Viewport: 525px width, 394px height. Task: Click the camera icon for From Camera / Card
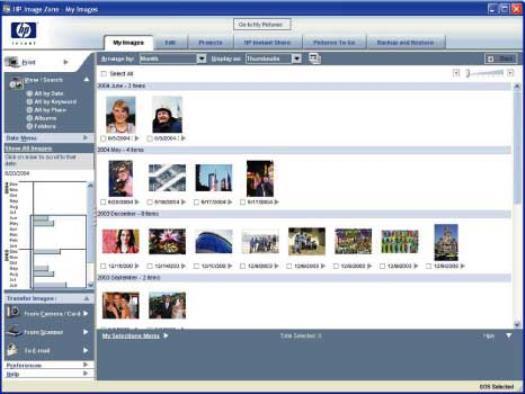pos(13,312)
